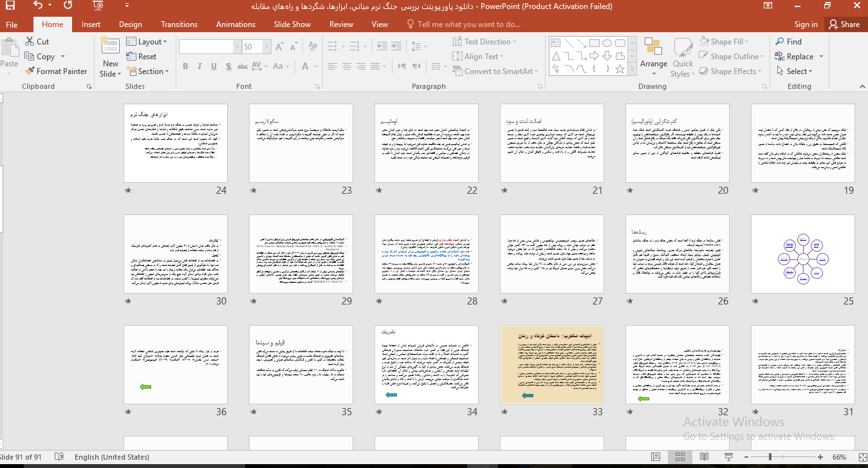Viewport: 868px width, 468px height.
Task: Click the Save icon in quick access toolbar
Action: 11,6
